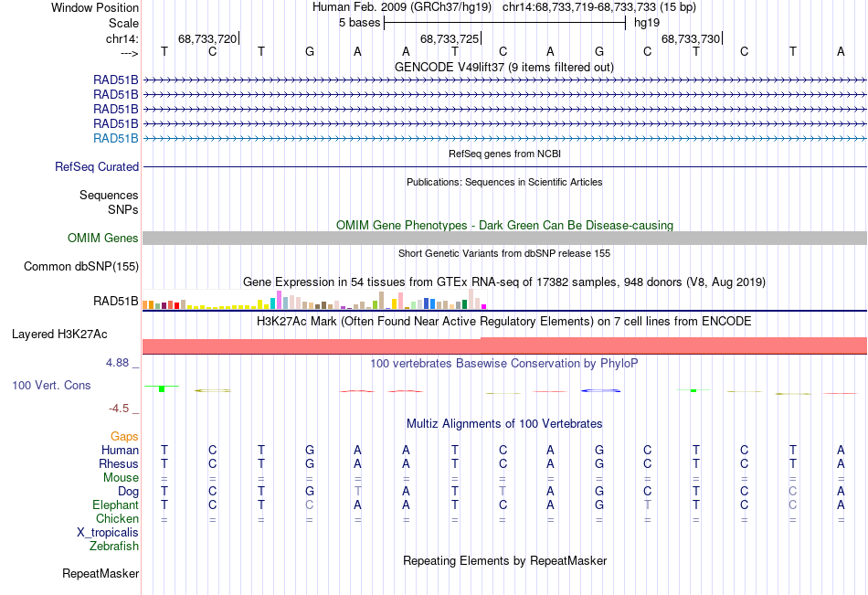Select the Human alignment row label
This screenshot has height=595, width=868.
(x=120, y=451)
